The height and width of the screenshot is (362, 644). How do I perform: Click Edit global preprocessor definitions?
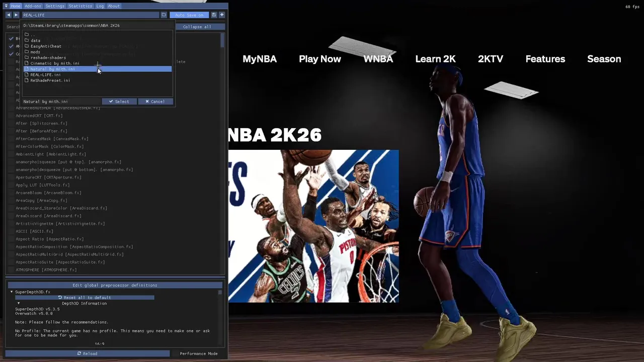[x=115, y=285]
